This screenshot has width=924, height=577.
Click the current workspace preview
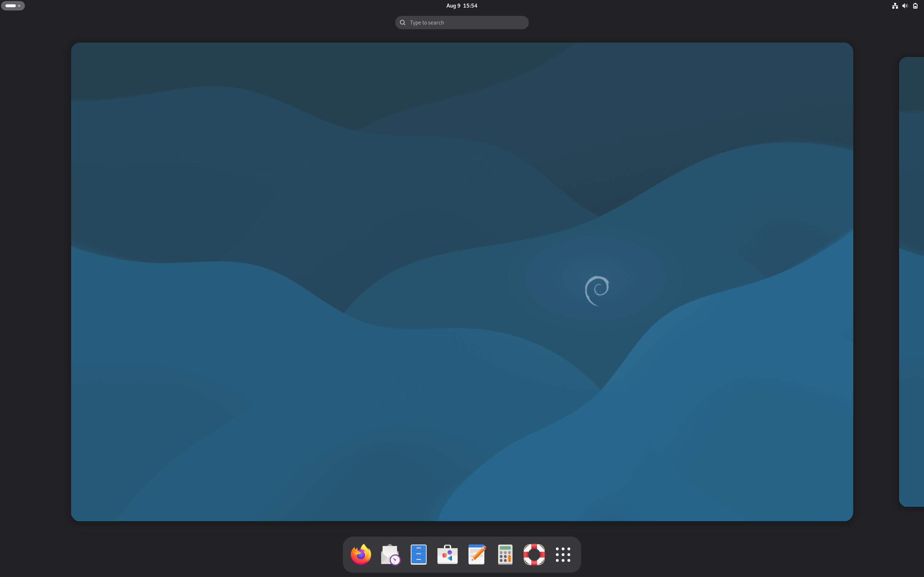461,282
